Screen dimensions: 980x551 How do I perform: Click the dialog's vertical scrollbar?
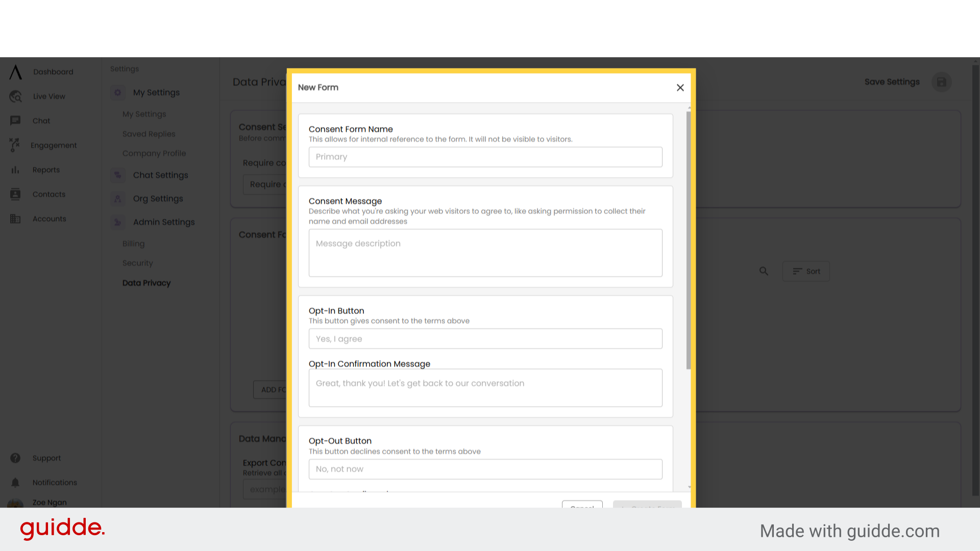689,240
